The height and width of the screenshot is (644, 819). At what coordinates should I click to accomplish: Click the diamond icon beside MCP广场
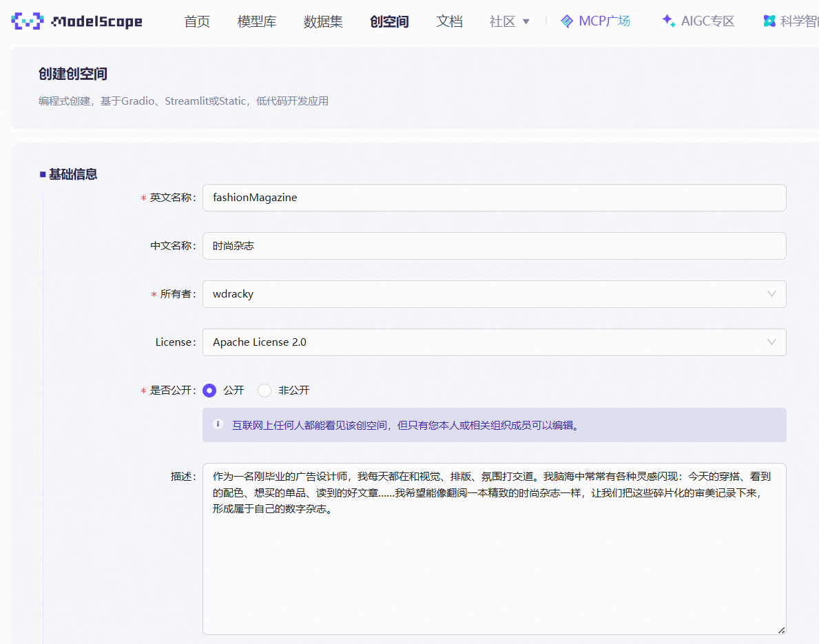click(566, 21)
